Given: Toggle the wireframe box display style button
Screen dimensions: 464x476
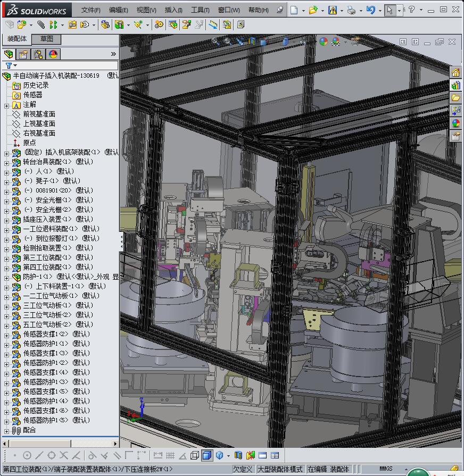Looking at the screenshot, I should coord(195,455).
